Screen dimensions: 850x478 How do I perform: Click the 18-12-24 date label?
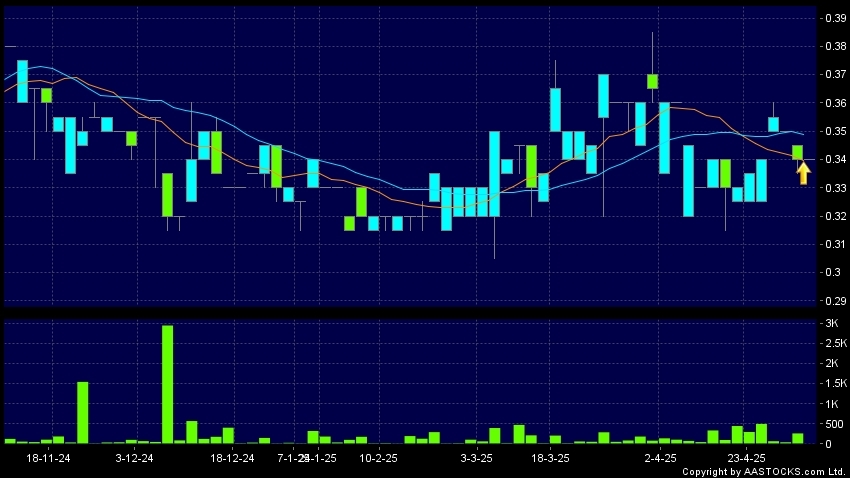click(x=232, y=458)
